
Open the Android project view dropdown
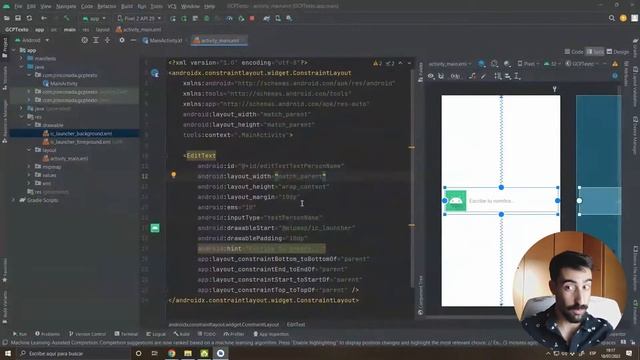click(32, 40)
